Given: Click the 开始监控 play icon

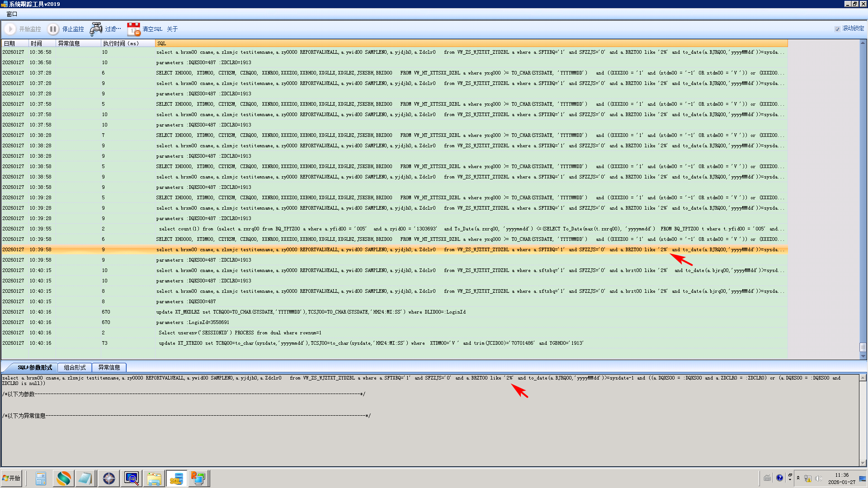Looking at the screenshot, I should 10,29.
